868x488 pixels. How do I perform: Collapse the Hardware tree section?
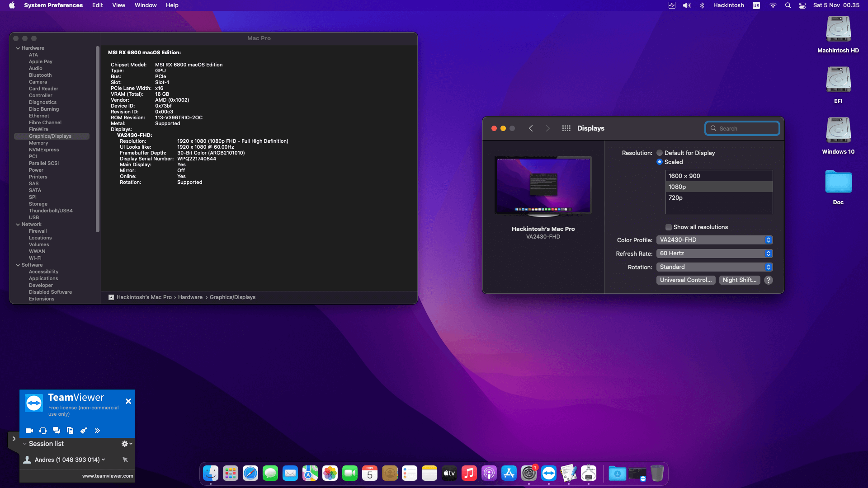click(x=18, y=48)
